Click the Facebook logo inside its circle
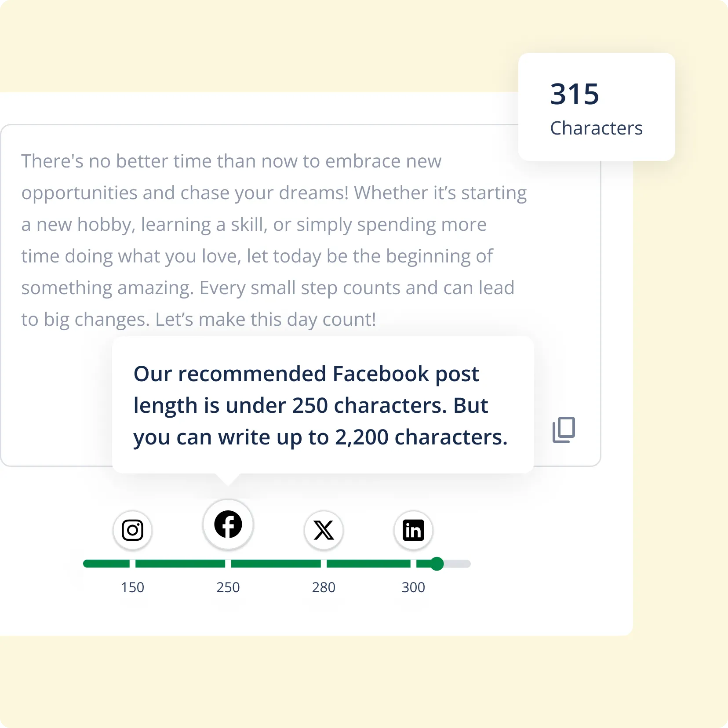The width and height of the screenshot is (728, 728). pyautogui.click(x=228, y=524)
